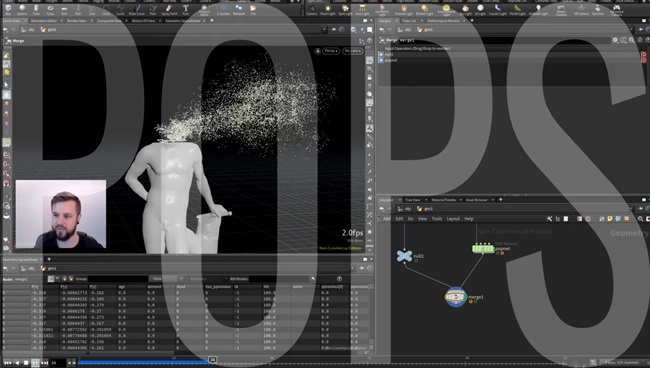Expand the Scene View tab dropdown arrow
Image resolution: width=650 pixels, height=368 pixels.
click(x=26, y=21)
